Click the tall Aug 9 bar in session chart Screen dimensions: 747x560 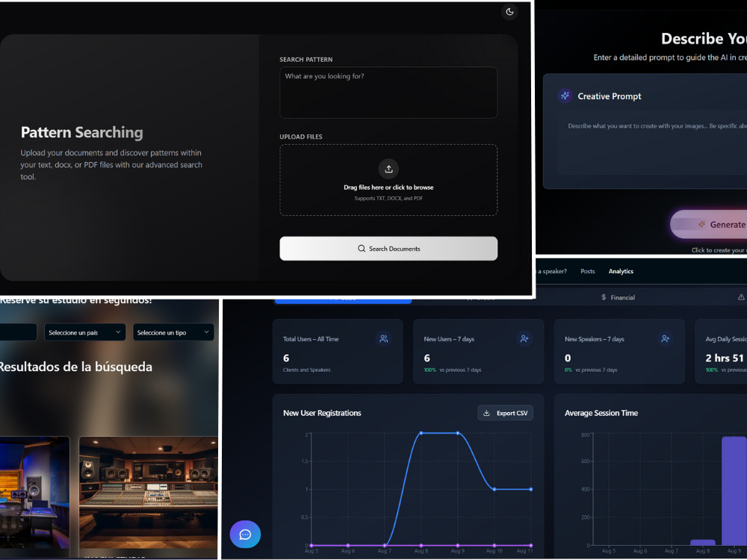pyautogui.click(x=734, y=491)
